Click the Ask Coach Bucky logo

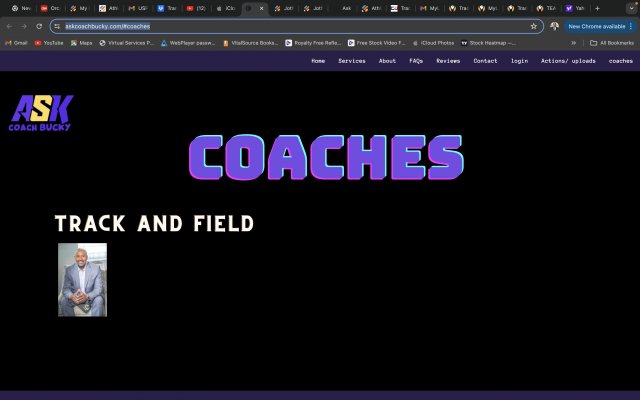41,113
